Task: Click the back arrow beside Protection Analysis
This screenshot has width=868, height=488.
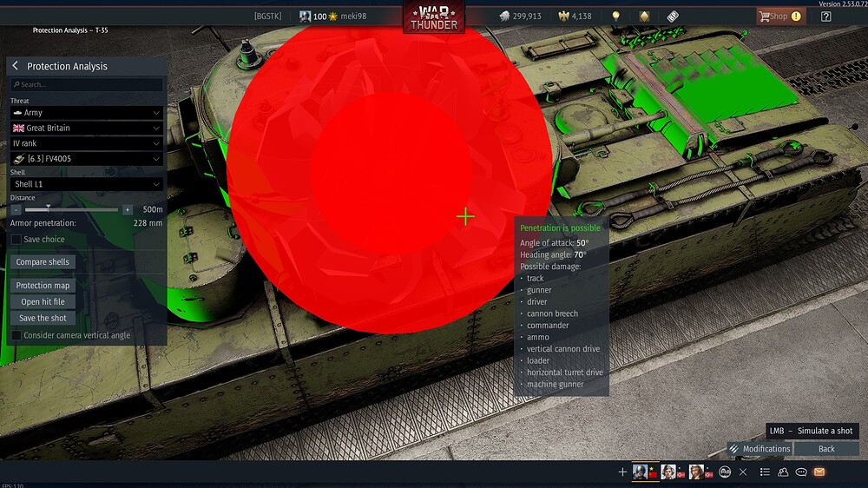Action: (x=16, y=66)
